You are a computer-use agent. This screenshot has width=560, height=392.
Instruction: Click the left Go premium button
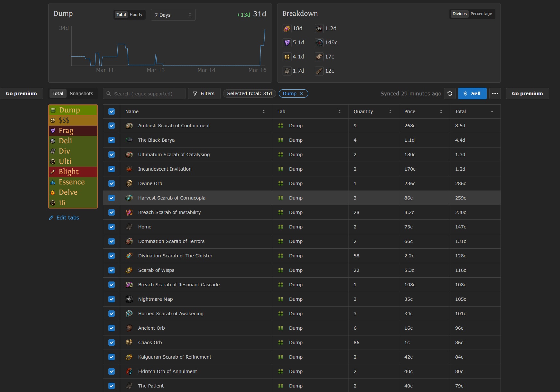click(x=22, y=94)
